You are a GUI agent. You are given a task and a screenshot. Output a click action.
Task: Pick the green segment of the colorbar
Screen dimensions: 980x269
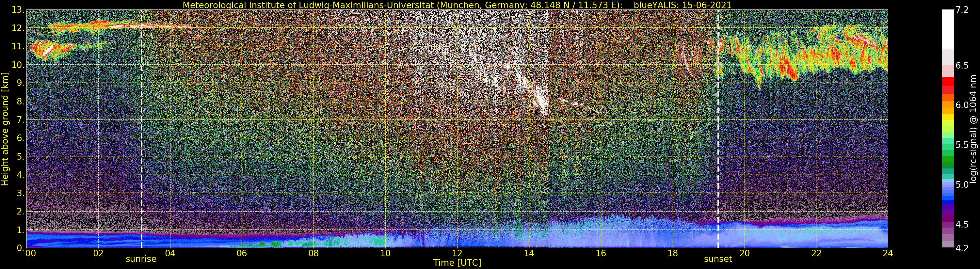pos(948,159)
